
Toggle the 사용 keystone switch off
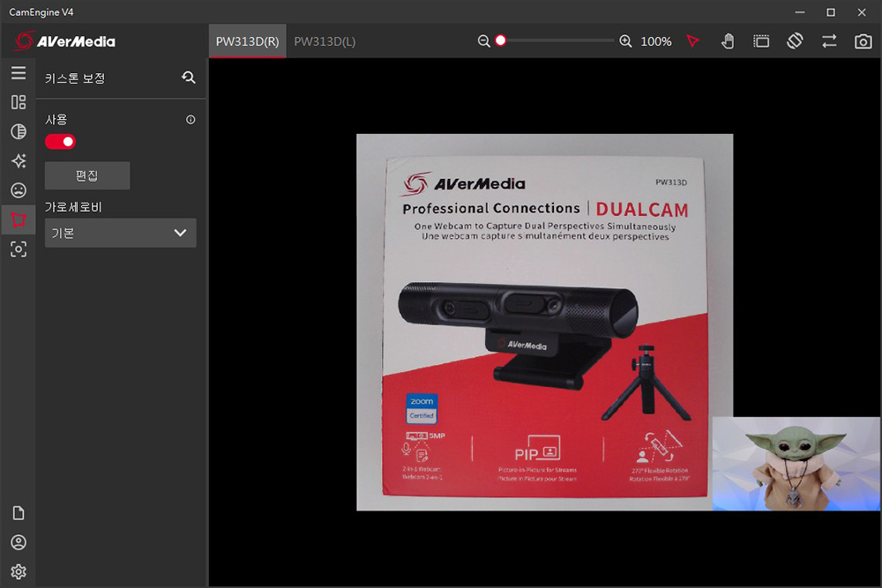click(x=60, y=142)
